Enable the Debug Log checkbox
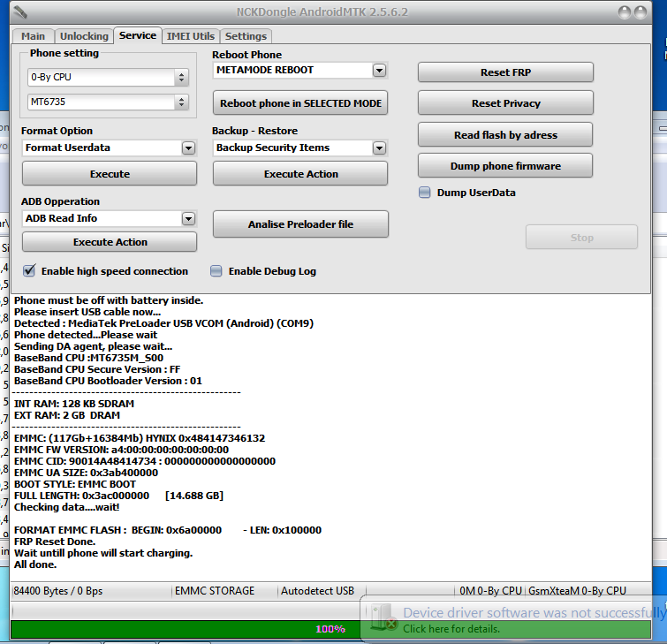Viewport: 667px width, 644px height. 216,271
